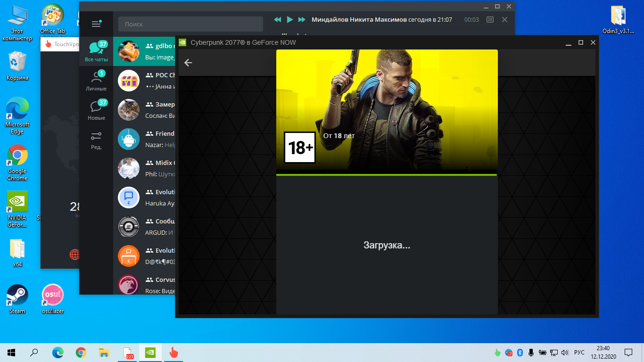644x362 pixels.
Task: Go back with the GeForce NOW arrow
Action: point(188,63)
